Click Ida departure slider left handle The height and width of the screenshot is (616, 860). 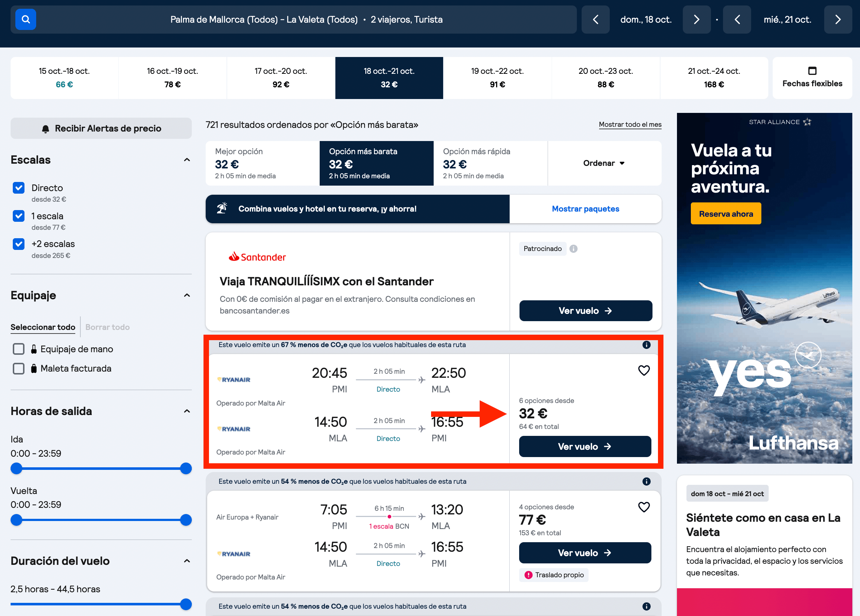16,468
